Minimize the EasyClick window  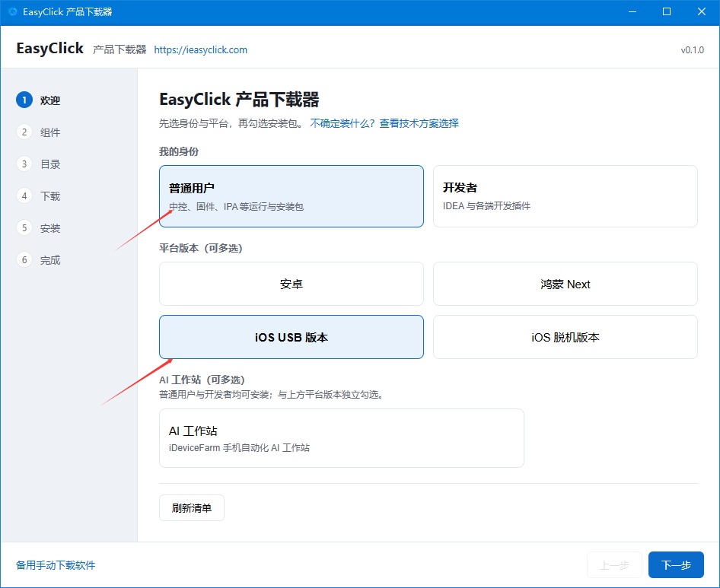pyautogui.click(x=632, y=12)
